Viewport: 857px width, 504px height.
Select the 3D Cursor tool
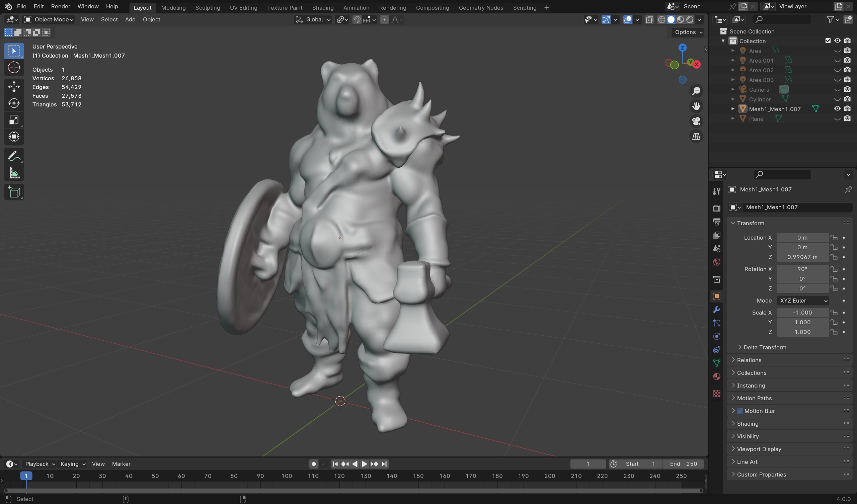pos(14,68)
